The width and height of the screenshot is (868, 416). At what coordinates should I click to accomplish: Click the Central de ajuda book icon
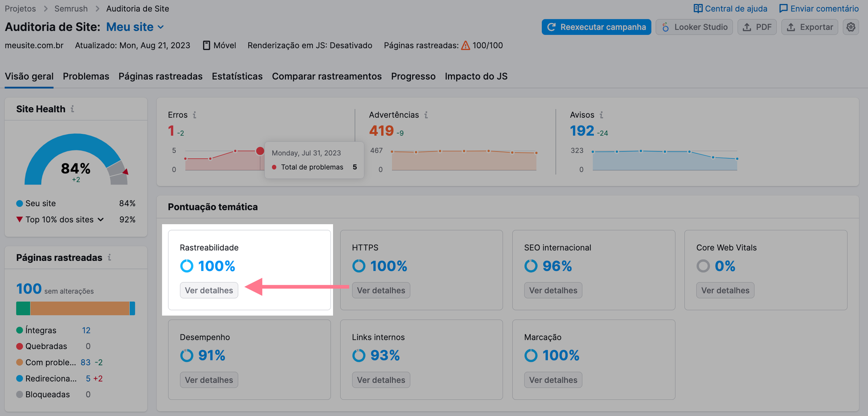pos(698,9)
